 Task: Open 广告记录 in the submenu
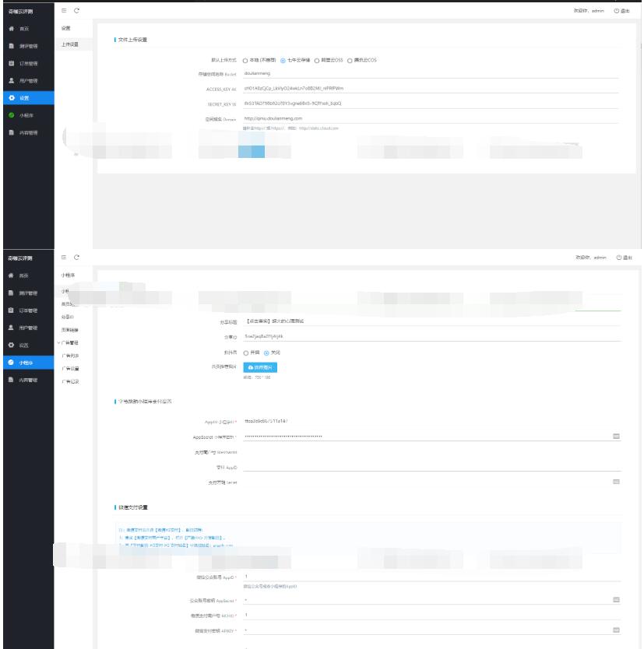(70, 381)
